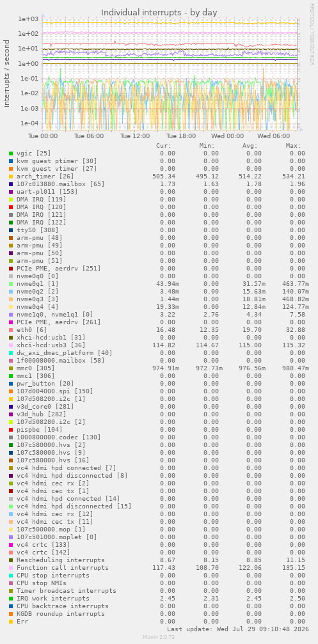Click the eth0 [6] legend color square
The width and height of the screenshot is (318, 644).
(11, 330)
